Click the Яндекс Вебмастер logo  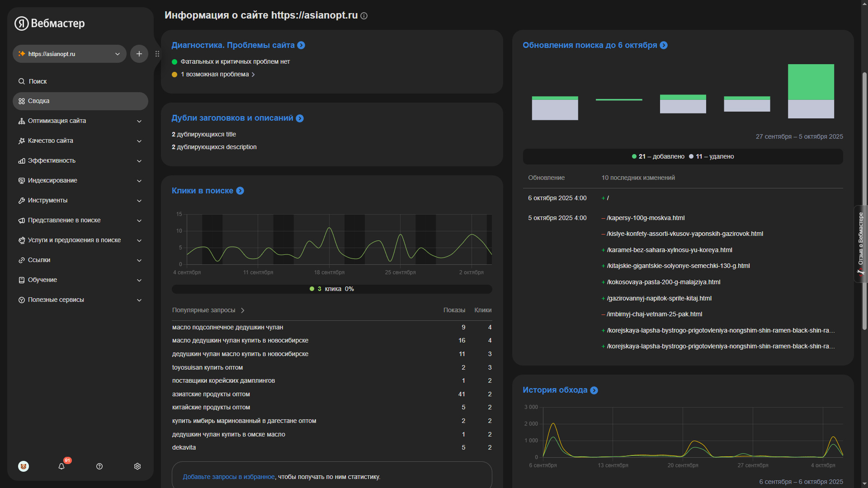click(x=50, y=23)
